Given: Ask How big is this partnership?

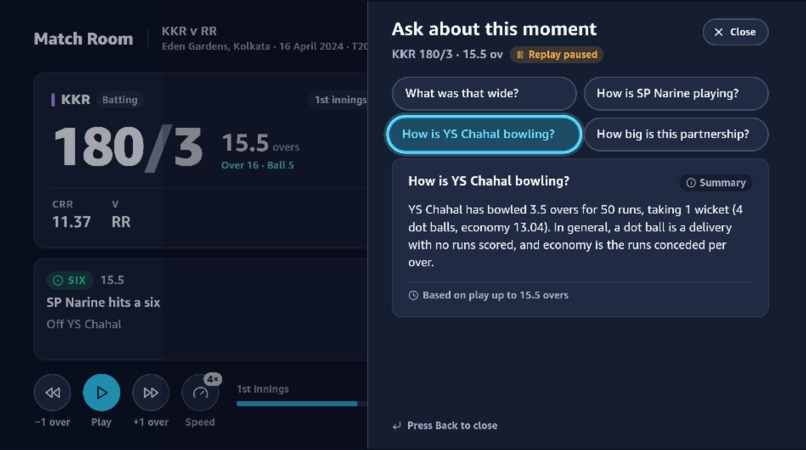Looking at the screenshot, I should (x=676, y=134).
